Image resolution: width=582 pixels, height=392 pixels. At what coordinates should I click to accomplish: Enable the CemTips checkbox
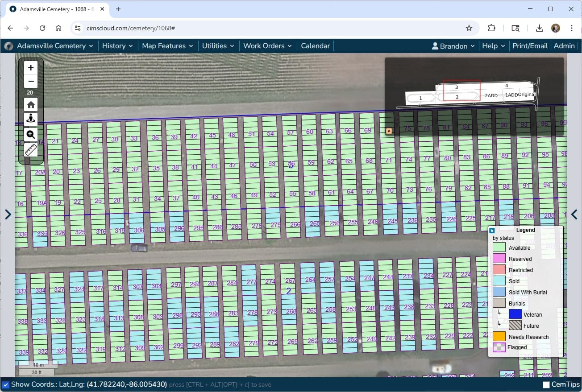[546, 384]
